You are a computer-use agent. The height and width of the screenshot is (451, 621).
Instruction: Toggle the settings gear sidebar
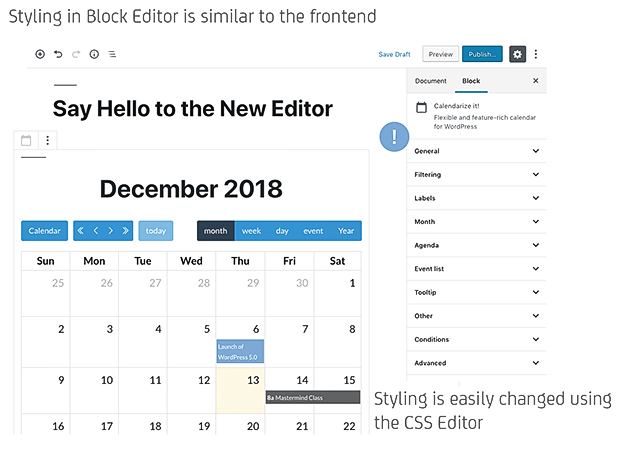[517, 54]
